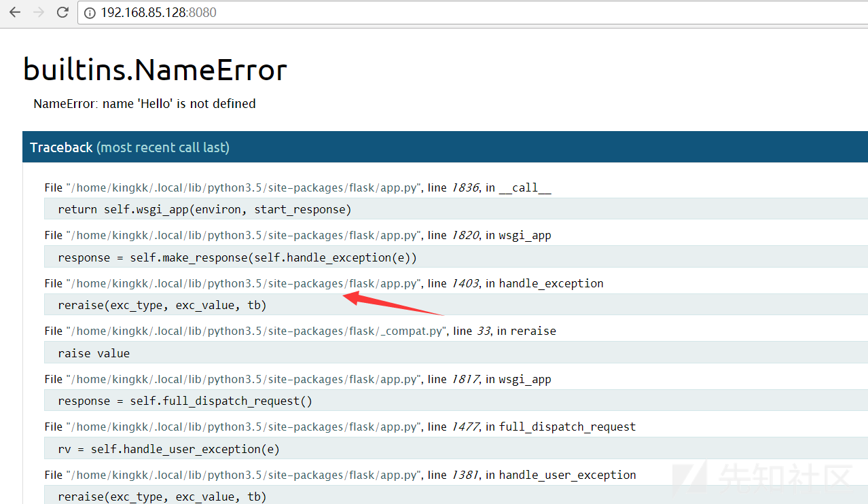Click the 'raise value' source line
The width and height of the screenshot is (868, 504).
(x=94, y=353)
